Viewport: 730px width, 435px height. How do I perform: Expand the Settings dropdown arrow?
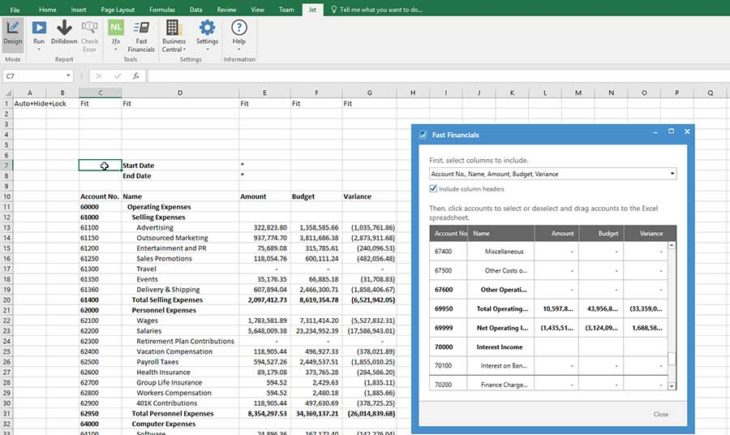[x=207, y=49]
